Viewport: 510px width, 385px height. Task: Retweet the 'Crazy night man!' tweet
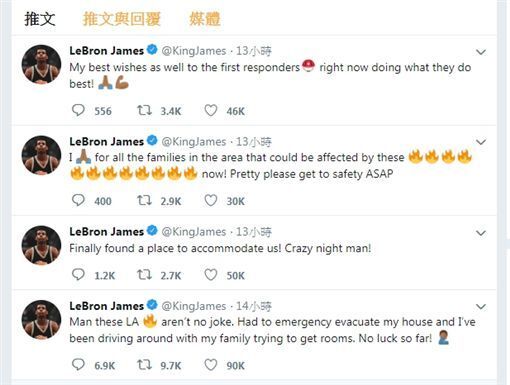tap(144, 275)
